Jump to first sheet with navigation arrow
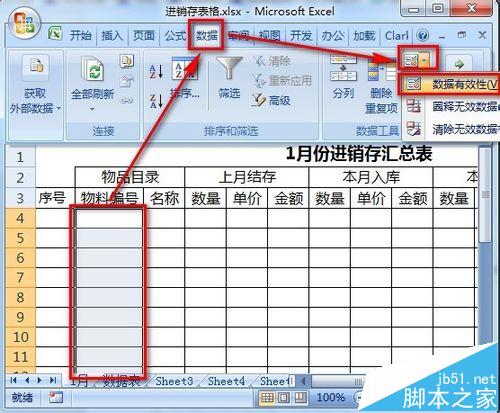500x413 pixels. click(x=13, y=380)
